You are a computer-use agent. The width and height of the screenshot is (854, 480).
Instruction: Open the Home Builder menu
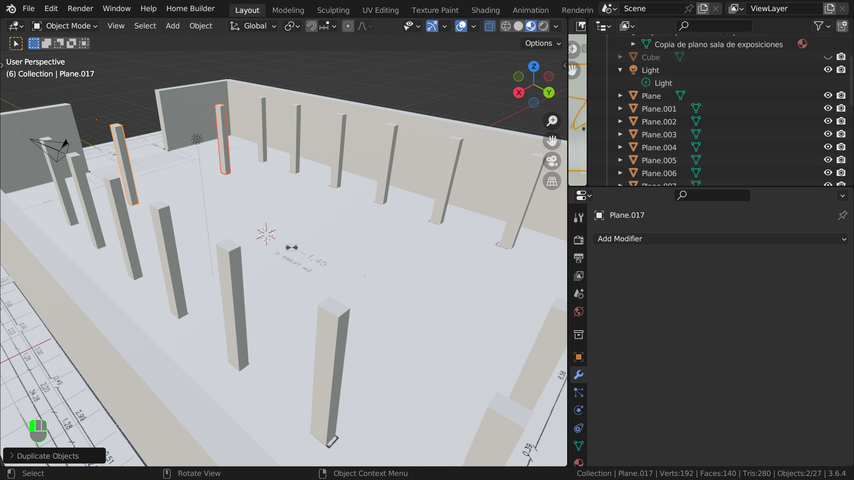pos(190,9)
